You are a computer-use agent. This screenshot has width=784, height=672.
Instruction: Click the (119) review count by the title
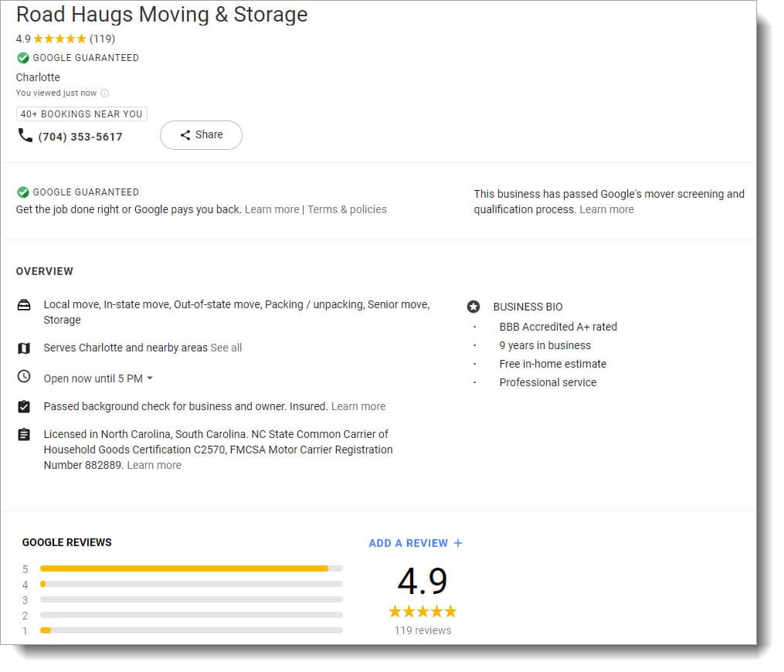click(x=102, y=39)
